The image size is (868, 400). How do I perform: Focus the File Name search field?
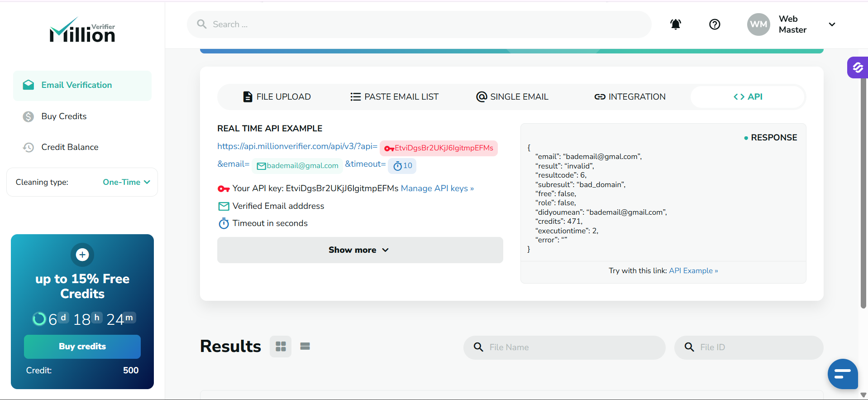coord(564,347)
